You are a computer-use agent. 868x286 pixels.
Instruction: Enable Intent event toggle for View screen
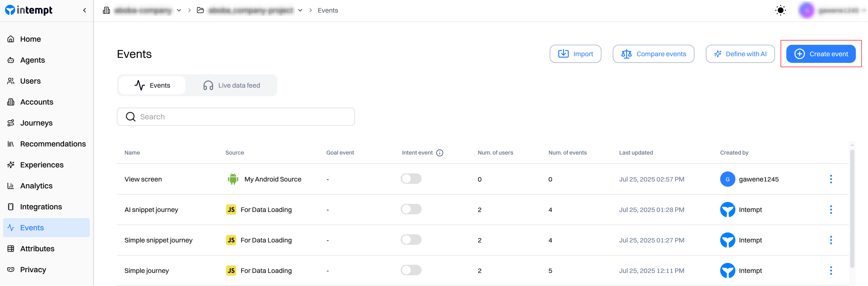tap(411, 179)
